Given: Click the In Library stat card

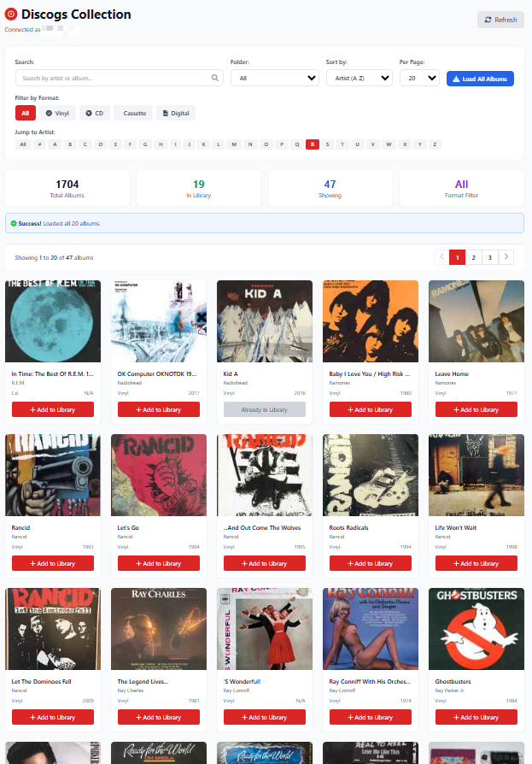Looking at the screenshot, I should (x=199, y=188).
